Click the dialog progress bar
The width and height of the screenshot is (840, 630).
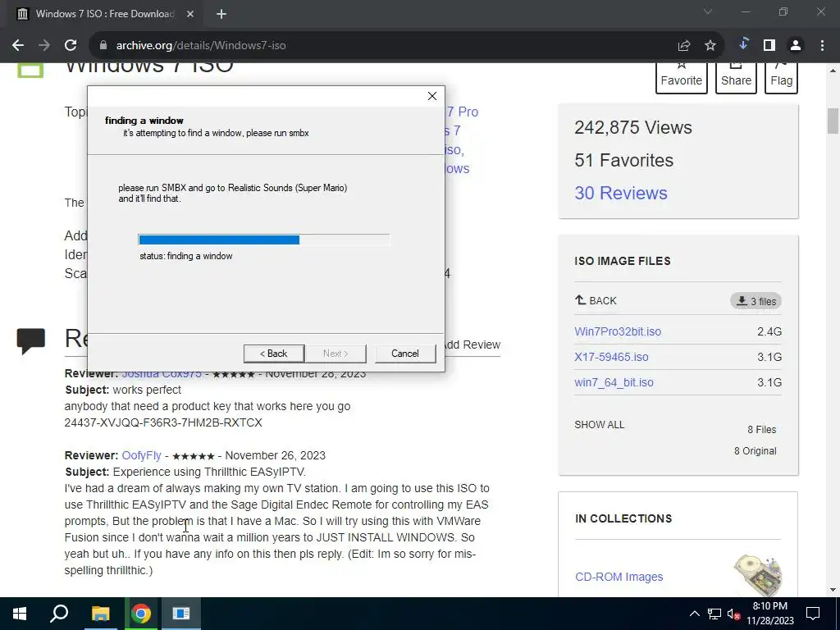pyautogui.click(x=263, y=240)
